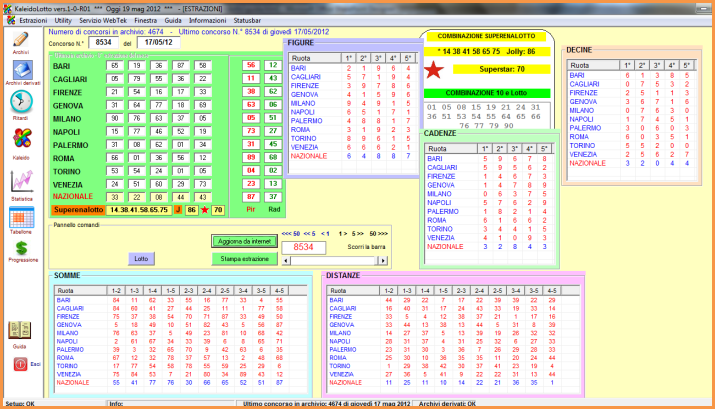Jump forward 50 draws with 50 >>>
Image resolution: width=715 pixels, height=409 pixels.
pyautogui.click(x=378, y=233)
